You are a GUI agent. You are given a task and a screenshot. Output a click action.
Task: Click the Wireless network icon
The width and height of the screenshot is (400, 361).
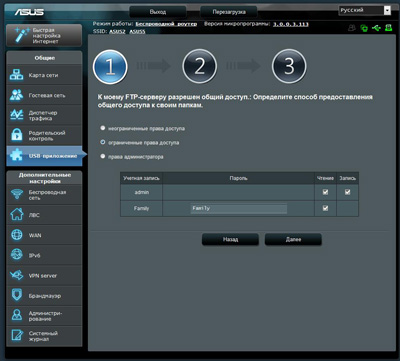pyautogui.click(x=17, y=195)
